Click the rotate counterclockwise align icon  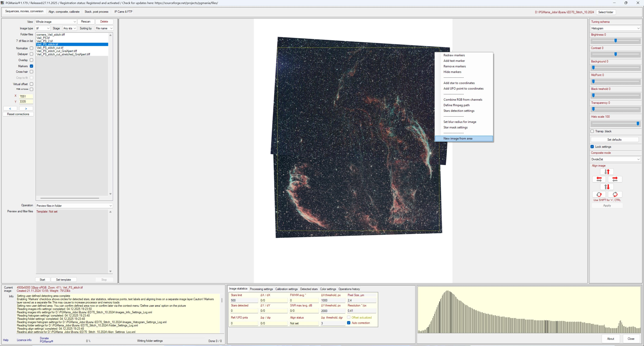coord(599,194)
